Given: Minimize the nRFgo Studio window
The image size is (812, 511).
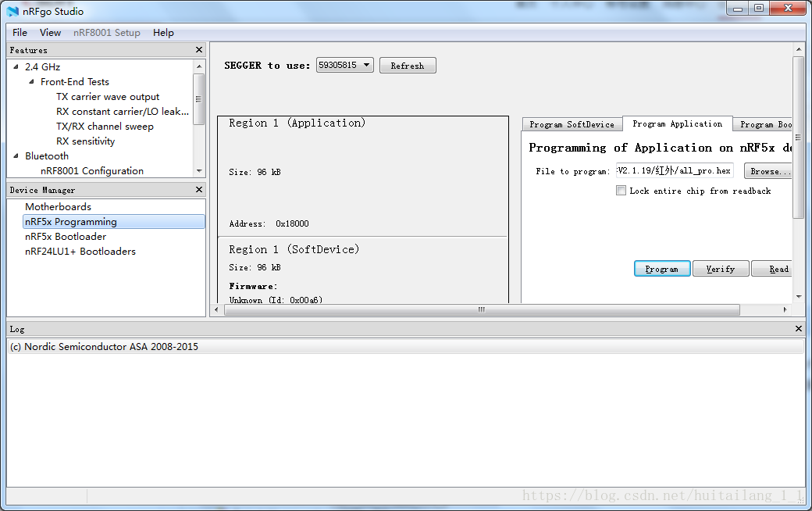Looking at the screenshot, I should coord(738,8).
